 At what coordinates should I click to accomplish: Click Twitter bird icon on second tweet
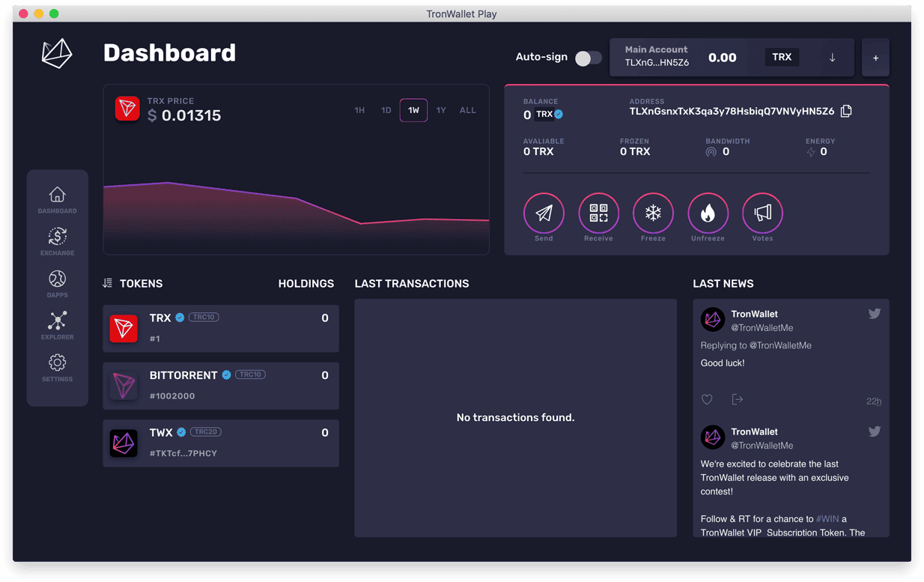(x=874, y=431)
